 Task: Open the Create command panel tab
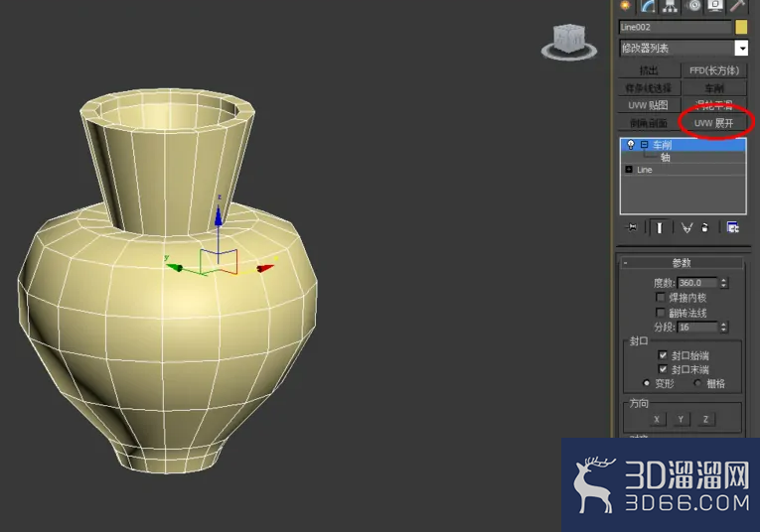pos(625,5)
